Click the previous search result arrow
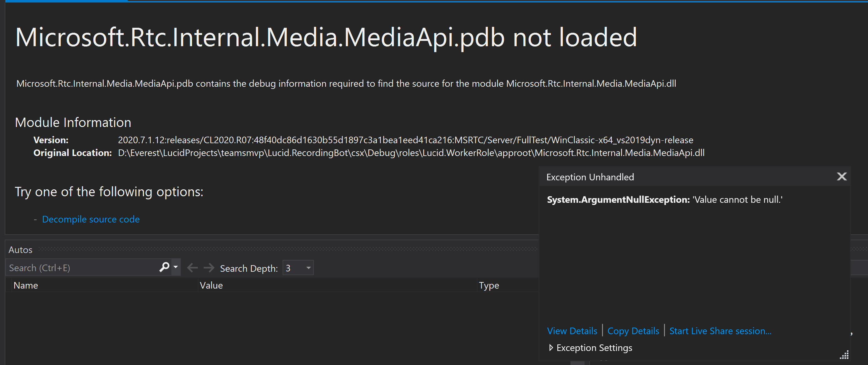This screenshot has height=365, width=868. [x=192, y=267]
